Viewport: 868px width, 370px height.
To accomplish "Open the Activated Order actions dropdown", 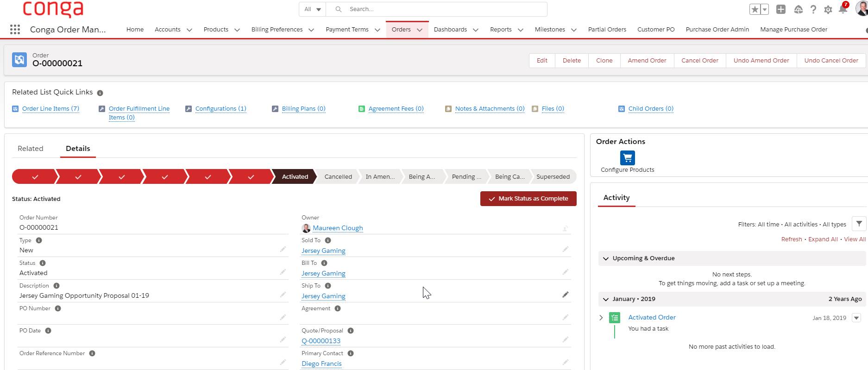I will [x=856, y=318].
